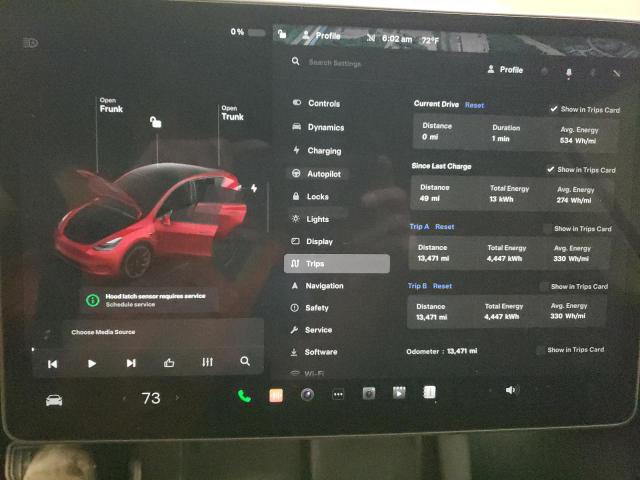Tap the lock icon above the car

tap(155, 122)
